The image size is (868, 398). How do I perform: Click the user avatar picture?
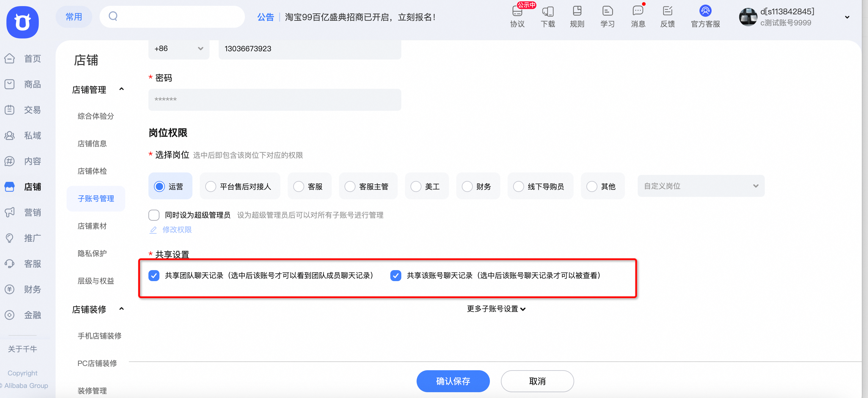748,17
